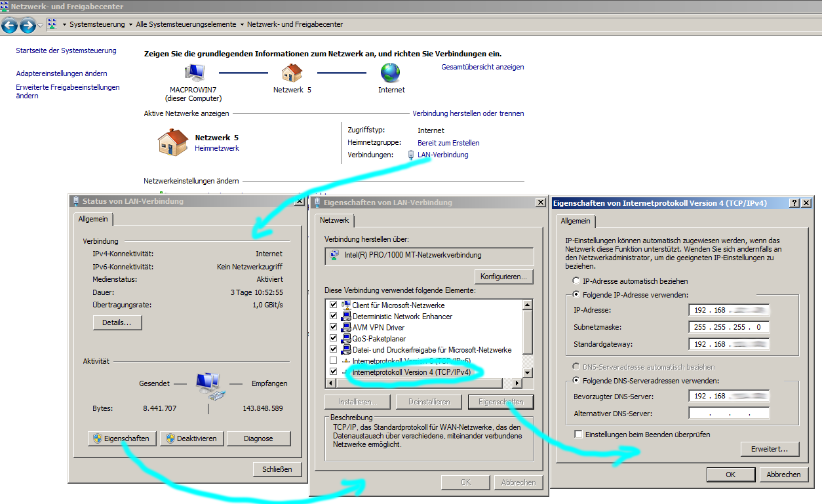Click the Standardgateway input field

[x=729, y=344]
